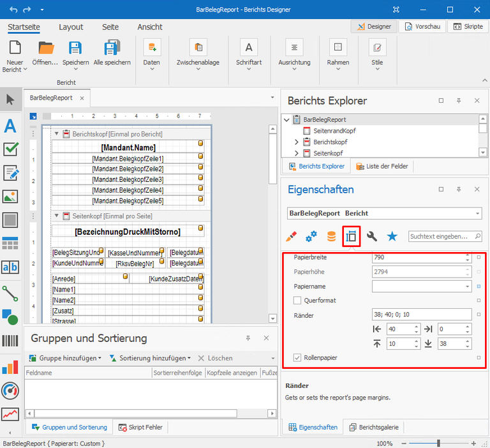Image resolution: width=490 pixels, height=448 pixels.
Task: Zoom out with the minus button
Action: click(404, 444)
